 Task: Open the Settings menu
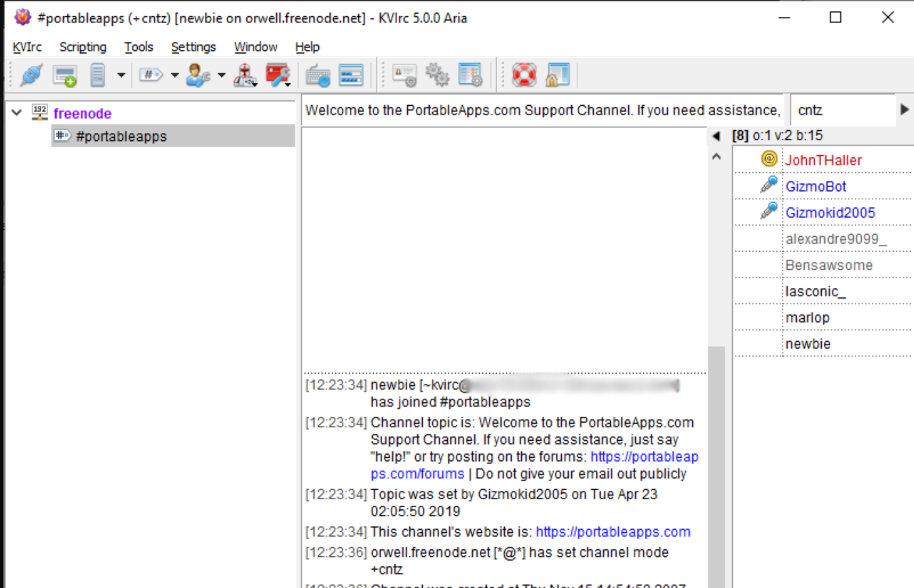pos(194,47)
